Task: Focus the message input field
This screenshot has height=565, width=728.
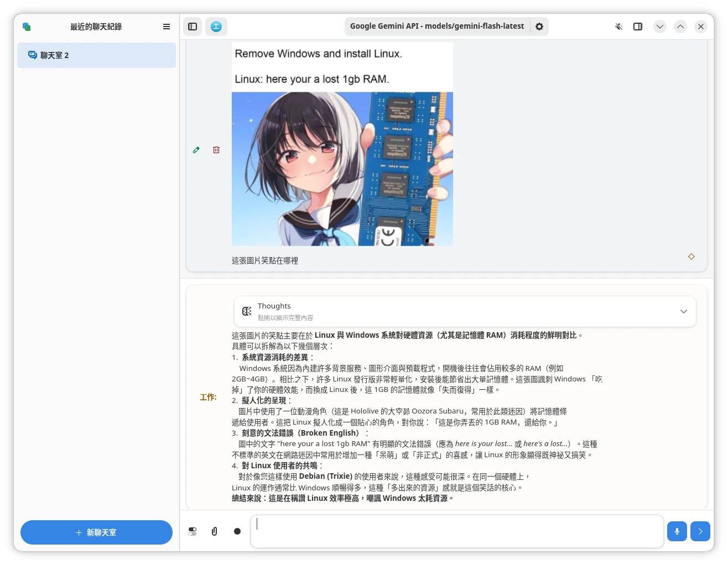Action: tap(457, 531)
